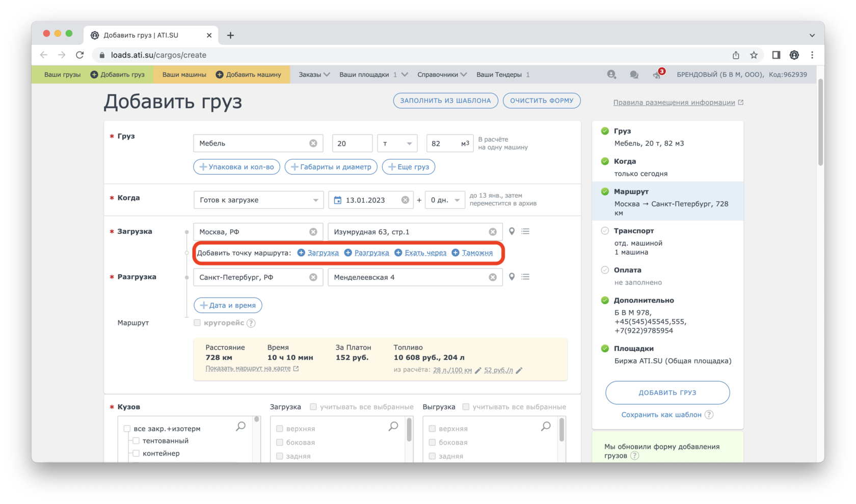Search body types with magnifier icon
Image resolution: width=856 pixels, height=504 pixels.
pyautogui.click(x=240, y=426)
